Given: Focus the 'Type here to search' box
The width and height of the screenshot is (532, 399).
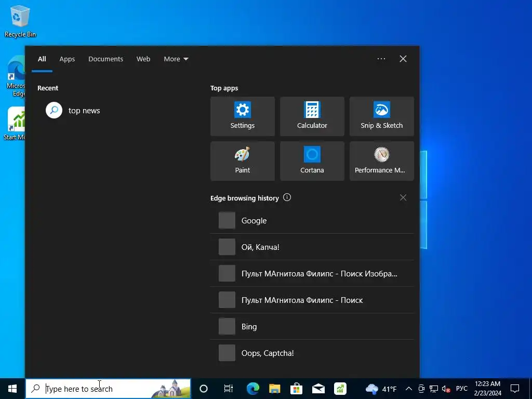Looking at the screenshot, I should [x=108, y=389].
